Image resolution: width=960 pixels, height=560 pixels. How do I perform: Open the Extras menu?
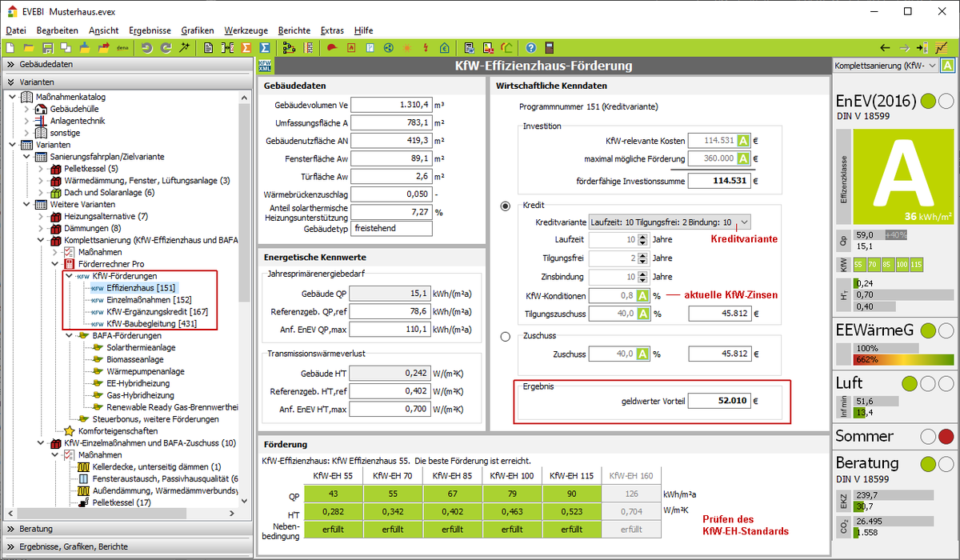tap(332, 30)
